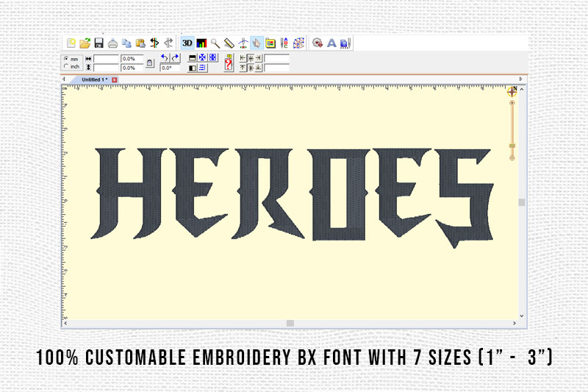Close the Untitled 1 tab
Image resolution: width=588 pixels, height=392 pixels.
tap(115, 80)
